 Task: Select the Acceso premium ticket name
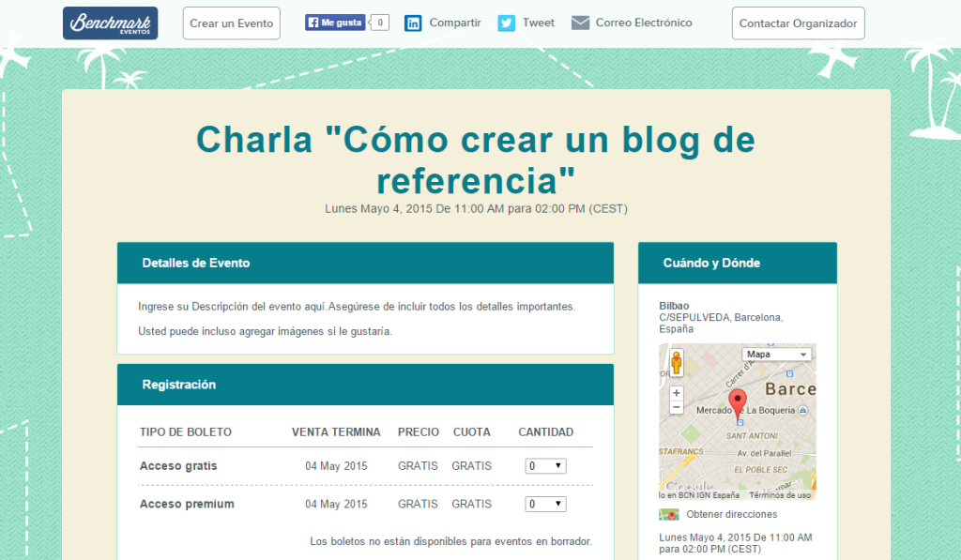[187, 505]
